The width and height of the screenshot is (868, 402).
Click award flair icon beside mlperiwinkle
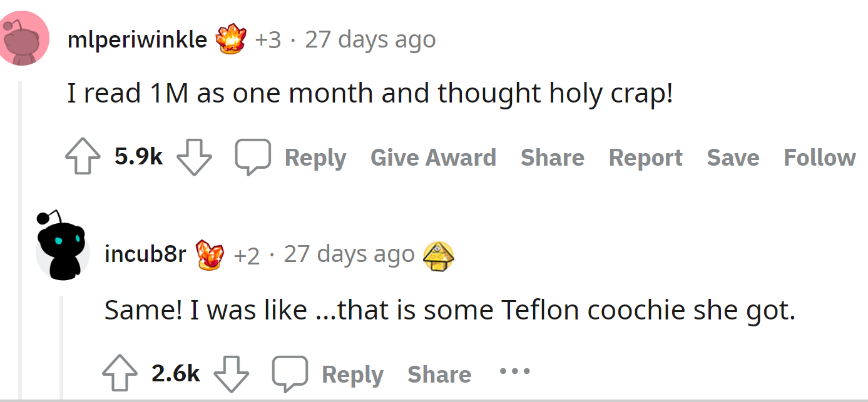point(230,39)
